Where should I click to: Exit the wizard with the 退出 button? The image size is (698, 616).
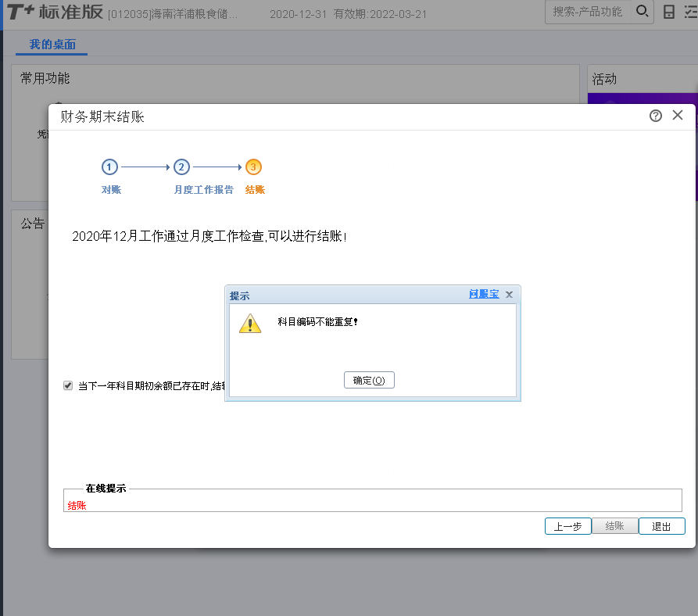tap(661, 527)
